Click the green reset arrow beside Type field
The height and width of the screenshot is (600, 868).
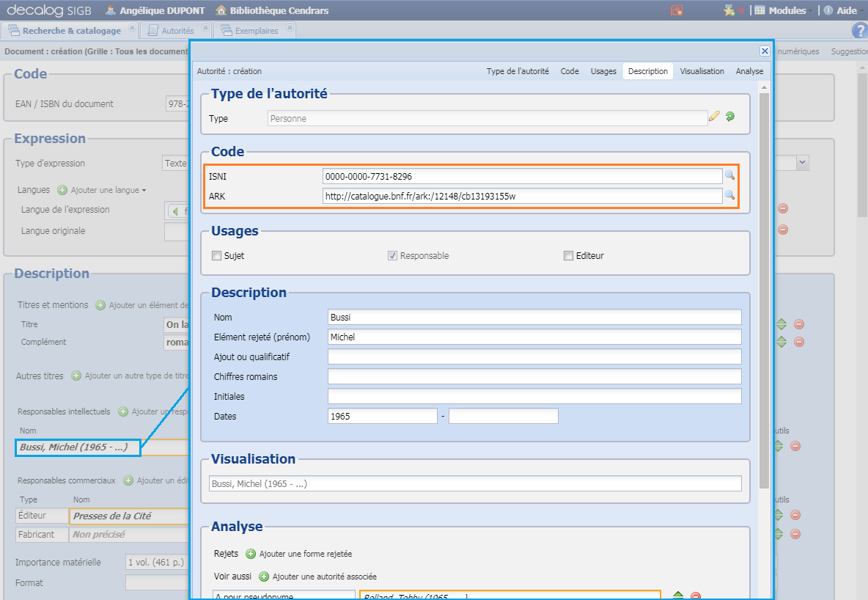point(729,117)
